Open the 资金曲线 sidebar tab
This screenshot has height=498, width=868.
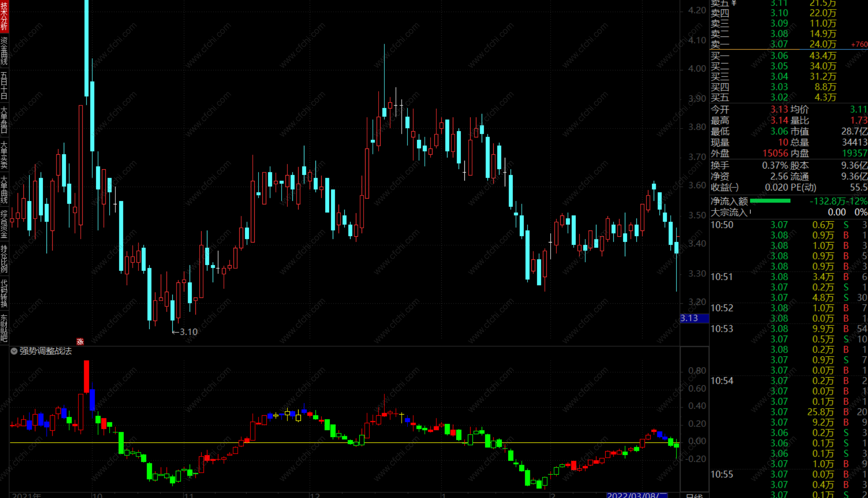point(4,51)
